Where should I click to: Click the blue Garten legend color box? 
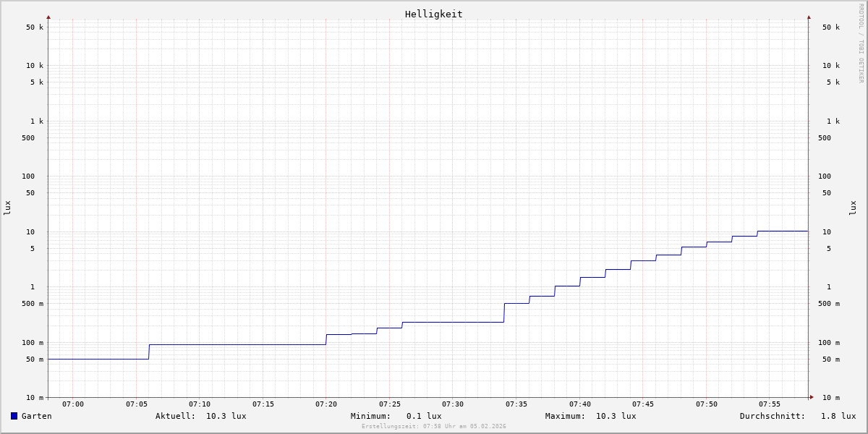pyautogui.click(x=14, y=416)
